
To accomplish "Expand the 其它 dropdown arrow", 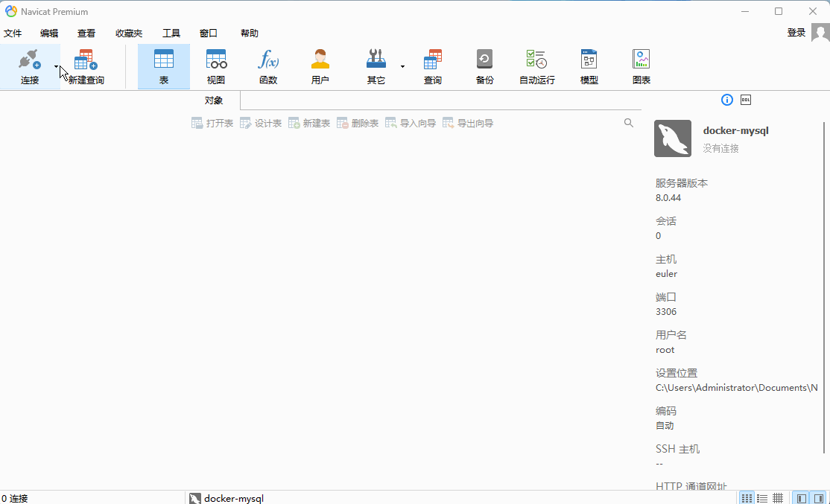I will (x=402, y=67).
